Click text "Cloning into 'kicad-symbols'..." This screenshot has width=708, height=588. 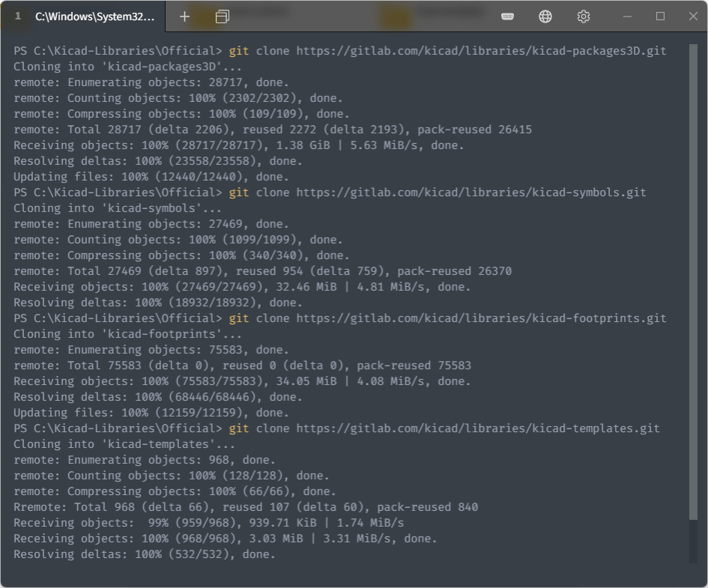pos(118,208)
